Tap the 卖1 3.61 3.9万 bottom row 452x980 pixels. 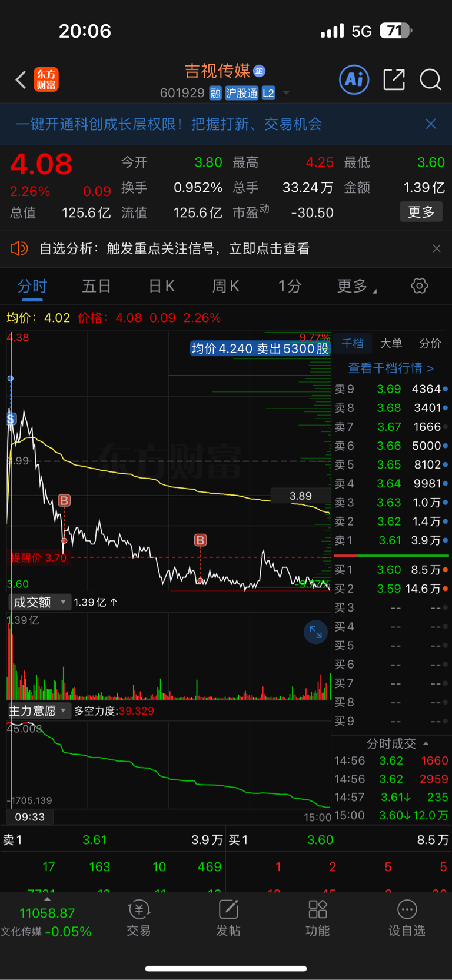coord(113,840)
